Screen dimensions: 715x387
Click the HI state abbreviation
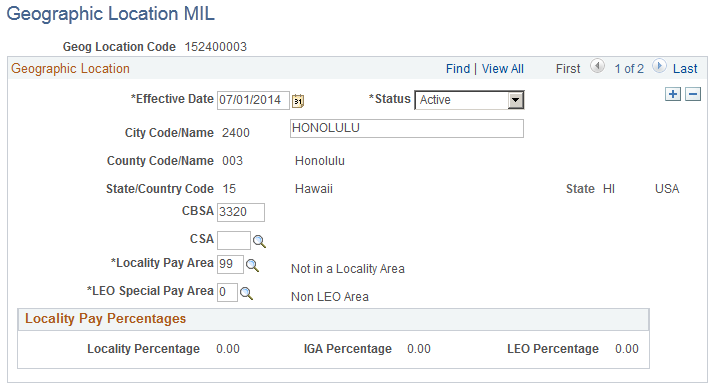point(609,189)
